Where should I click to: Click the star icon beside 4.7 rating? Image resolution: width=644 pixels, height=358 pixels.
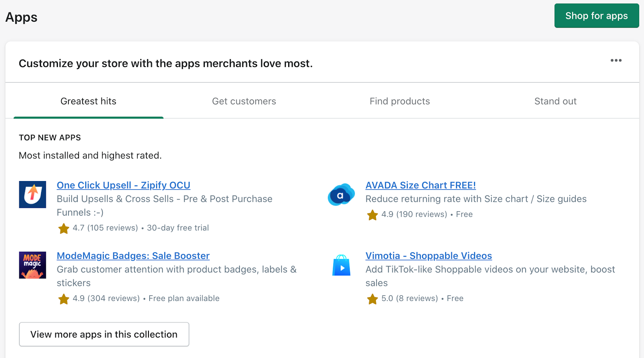pyautogui.click(x=64, y=228)
